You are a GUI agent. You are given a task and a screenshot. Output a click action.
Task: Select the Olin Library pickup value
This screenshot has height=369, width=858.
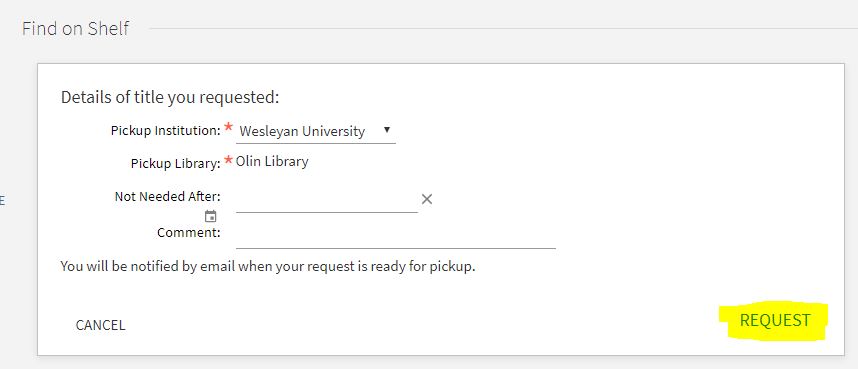point(273,162)
